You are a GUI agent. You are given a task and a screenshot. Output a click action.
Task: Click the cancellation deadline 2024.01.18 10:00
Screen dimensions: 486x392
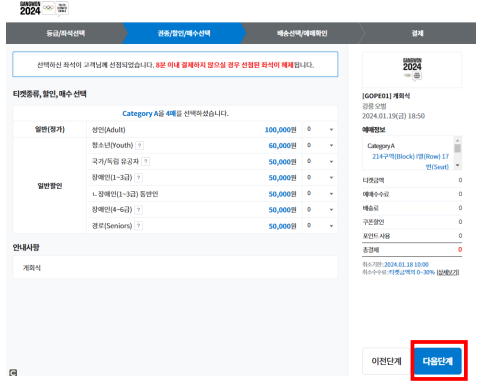(x=406, y=264)
